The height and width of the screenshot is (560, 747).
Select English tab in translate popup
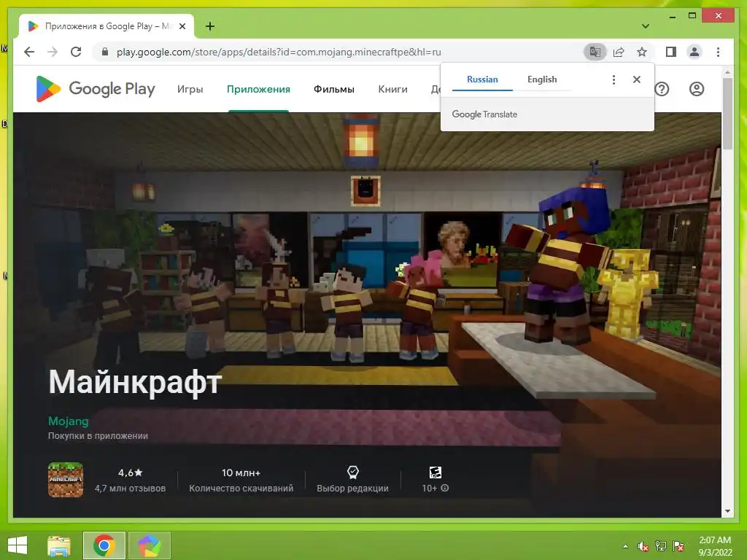pyautogui.click(x=542, y=79)
